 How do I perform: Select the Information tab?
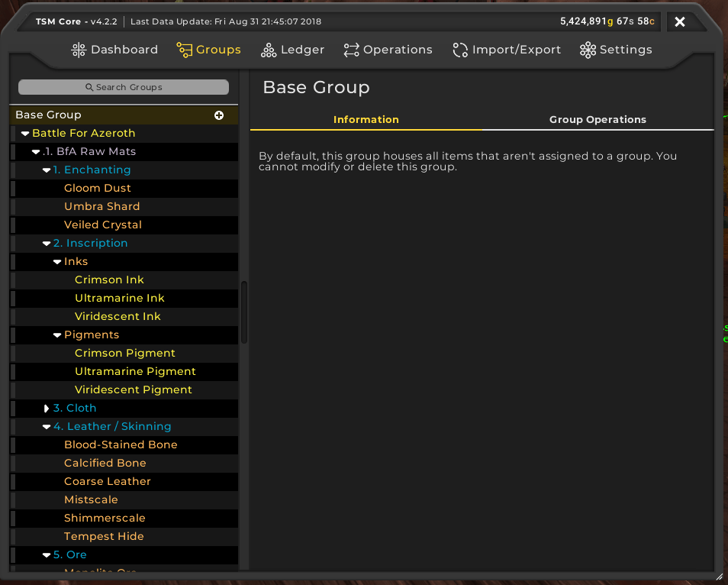(366, 119)
